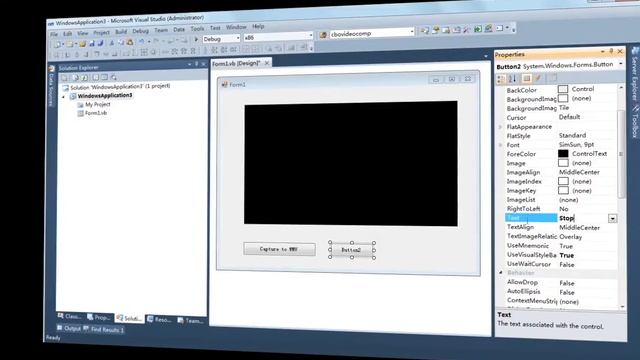640x360 pixels.
Task: Select My Project in Solution Explorer
Action: point(94,104)
